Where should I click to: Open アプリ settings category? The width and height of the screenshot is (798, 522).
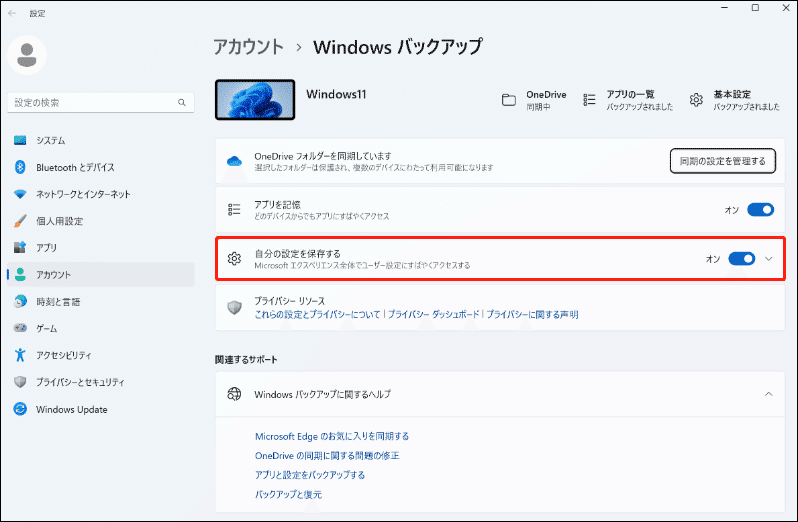pos(101,247)
